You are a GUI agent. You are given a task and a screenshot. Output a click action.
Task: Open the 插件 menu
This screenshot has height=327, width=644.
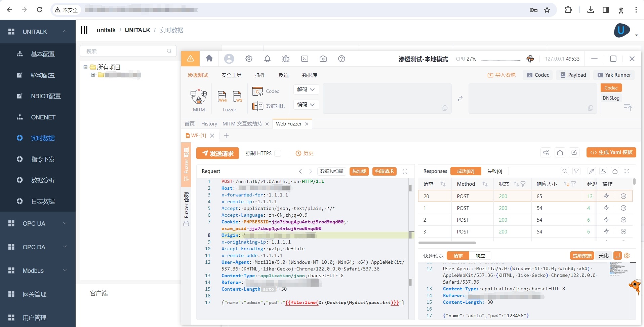[x=260, y=75]
